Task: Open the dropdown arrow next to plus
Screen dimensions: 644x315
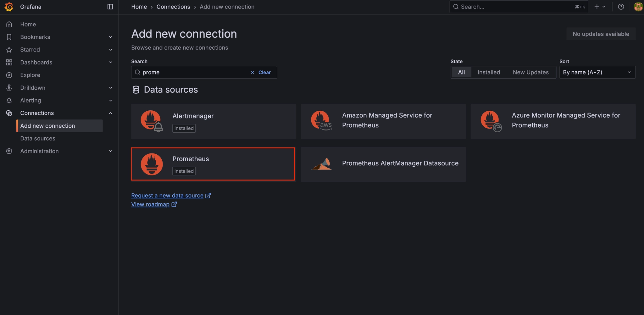Action: 604,7
